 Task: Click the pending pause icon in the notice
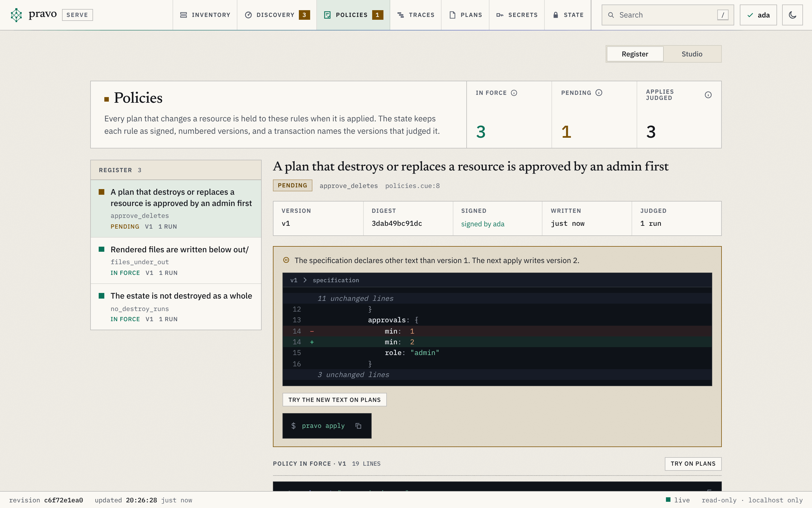pos(286,260)
